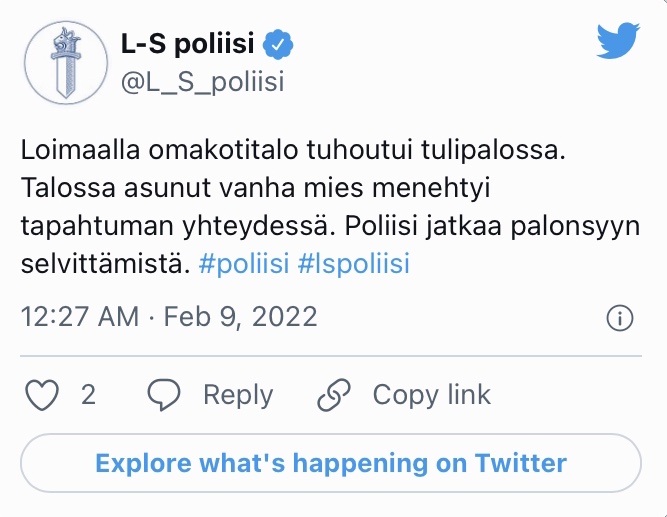Select the Reply label

238,396
